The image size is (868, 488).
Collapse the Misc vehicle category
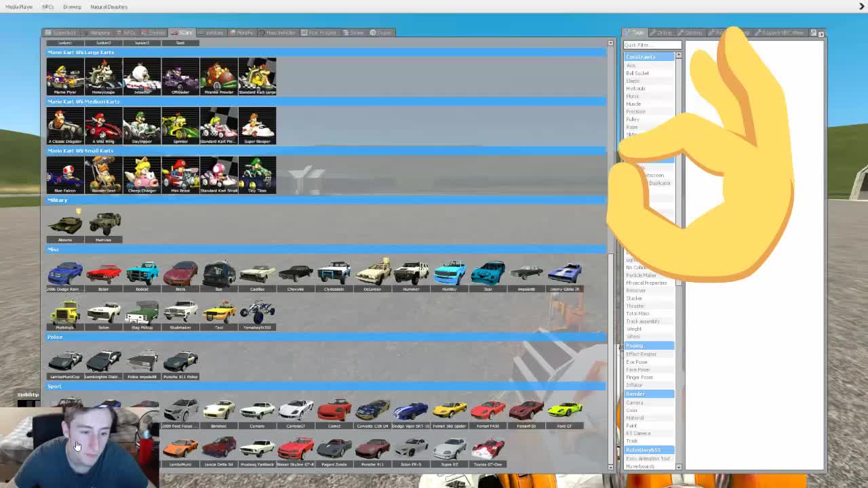(x=326, y=249)
